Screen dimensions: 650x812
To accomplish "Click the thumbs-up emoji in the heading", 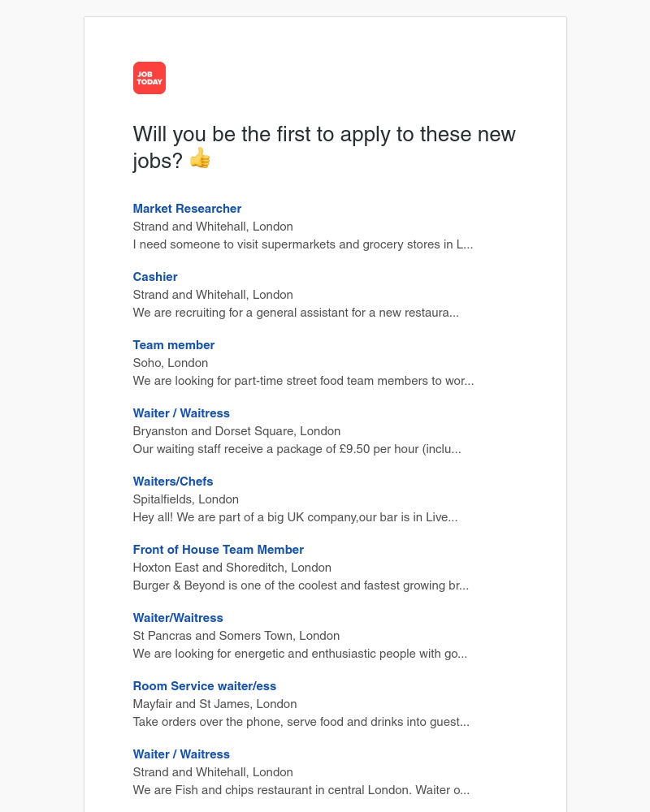I will pos(200,158).
